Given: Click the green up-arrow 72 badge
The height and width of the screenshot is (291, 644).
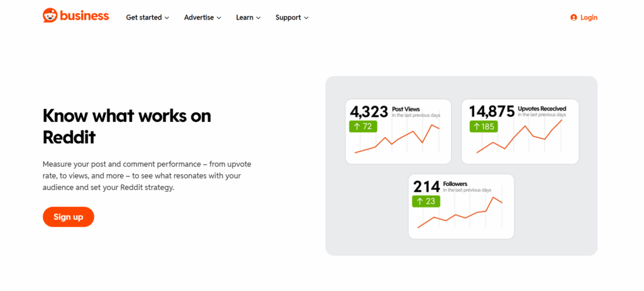Looking at the screenshot, I should point(363,126).
